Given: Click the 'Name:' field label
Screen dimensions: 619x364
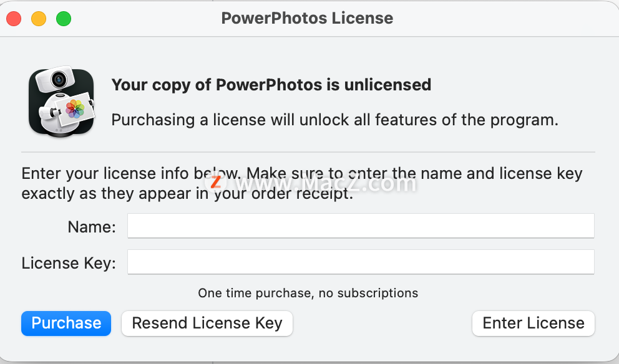Looking at the screenshot, I should point(92,227).
